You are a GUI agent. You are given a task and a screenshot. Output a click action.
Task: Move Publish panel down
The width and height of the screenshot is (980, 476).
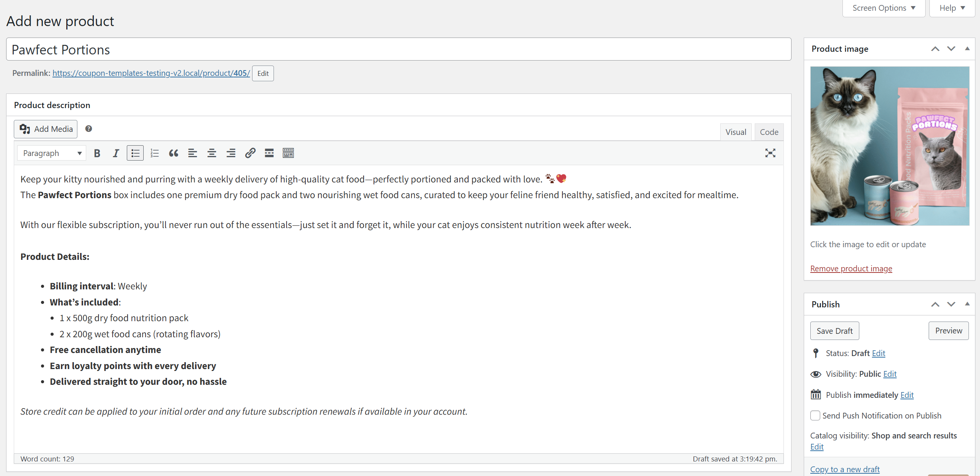(x=951, y=304)
